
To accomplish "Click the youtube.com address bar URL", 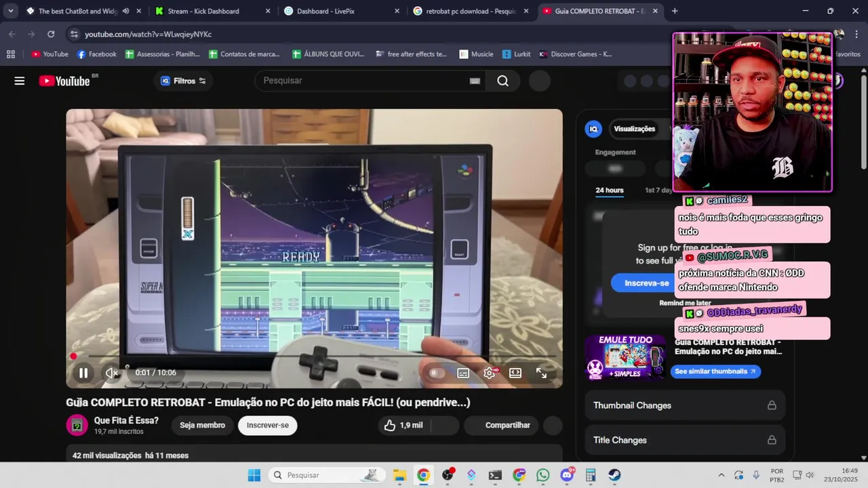I will pyautogui.click(x=149, y=34).
